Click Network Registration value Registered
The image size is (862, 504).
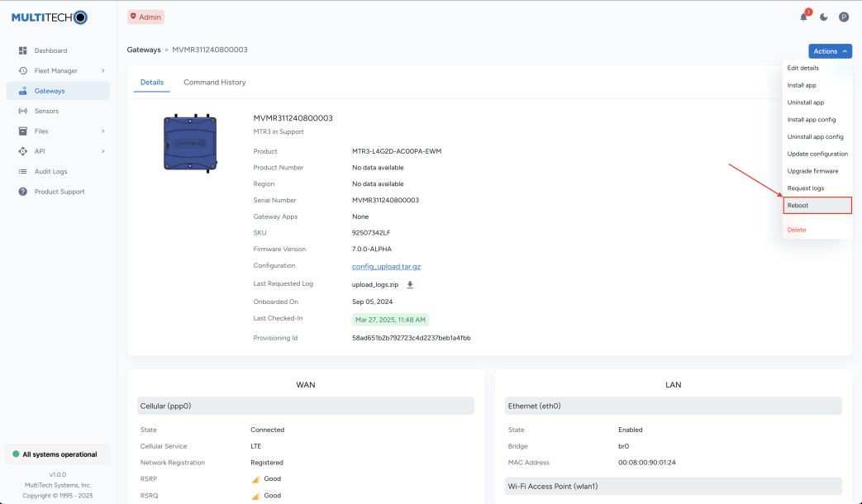click(267, 463)
